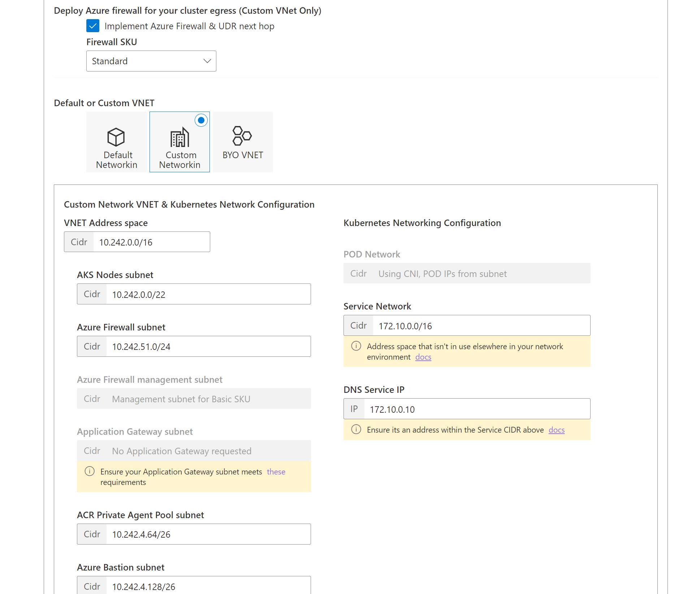Select the BYO VNET hexagons icon
The width and height of the screenshot is (700, 594).
[x=241, y=136]
